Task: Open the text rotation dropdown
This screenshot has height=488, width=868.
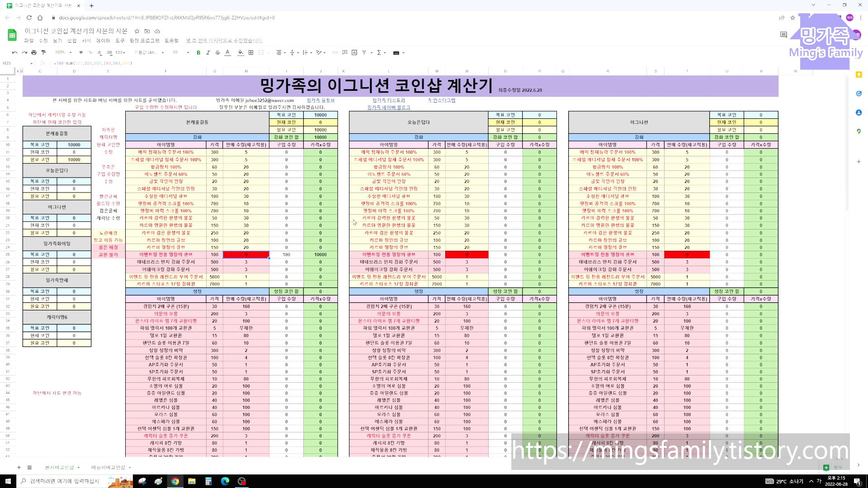Action: pos(321,52)
